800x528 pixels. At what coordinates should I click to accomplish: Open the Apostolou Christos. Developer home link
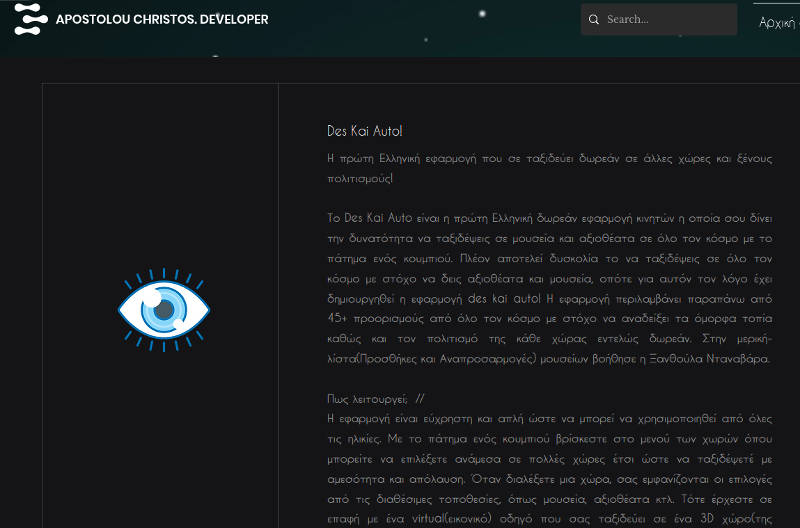pos(162,19)
